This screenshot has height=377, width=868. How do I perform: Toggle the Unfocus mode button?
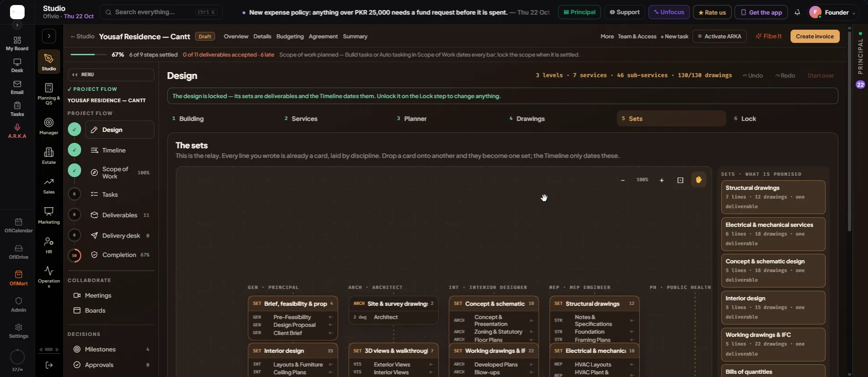click(669, 12)
